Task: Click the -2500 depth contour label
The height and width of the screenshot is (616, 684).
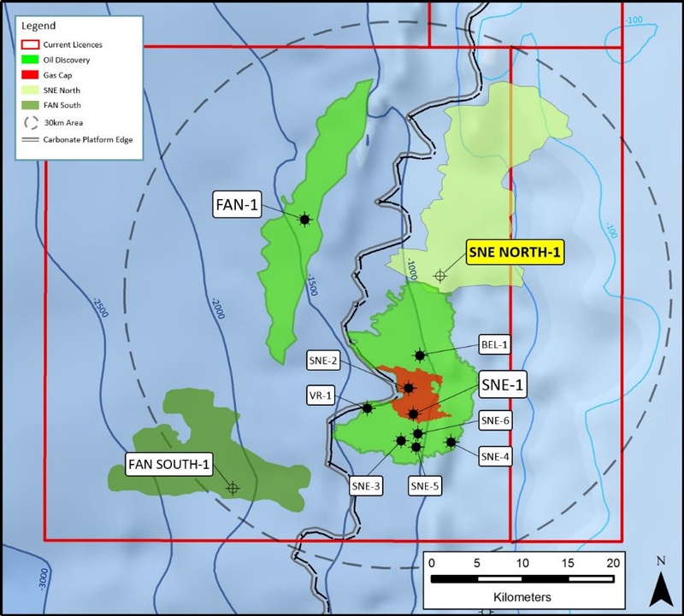Action: (100, 307)
